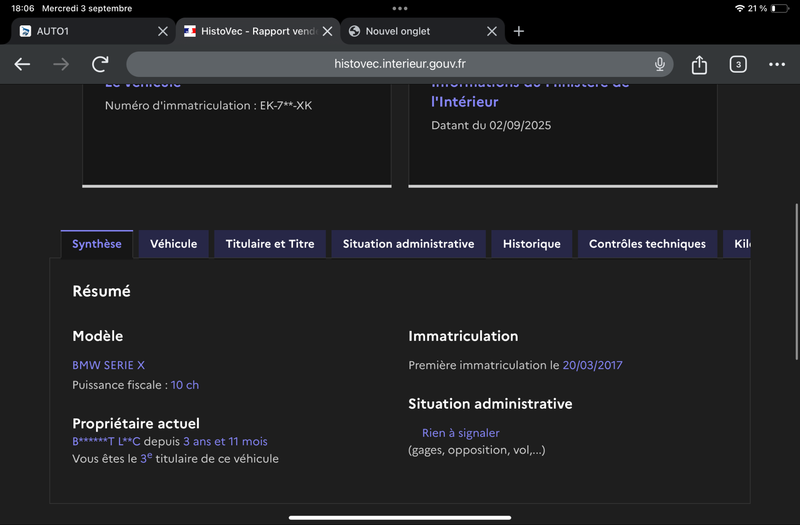Close the Nouvel onglet tab
This screenshot has width=800, height=525.
pos(492,31)
